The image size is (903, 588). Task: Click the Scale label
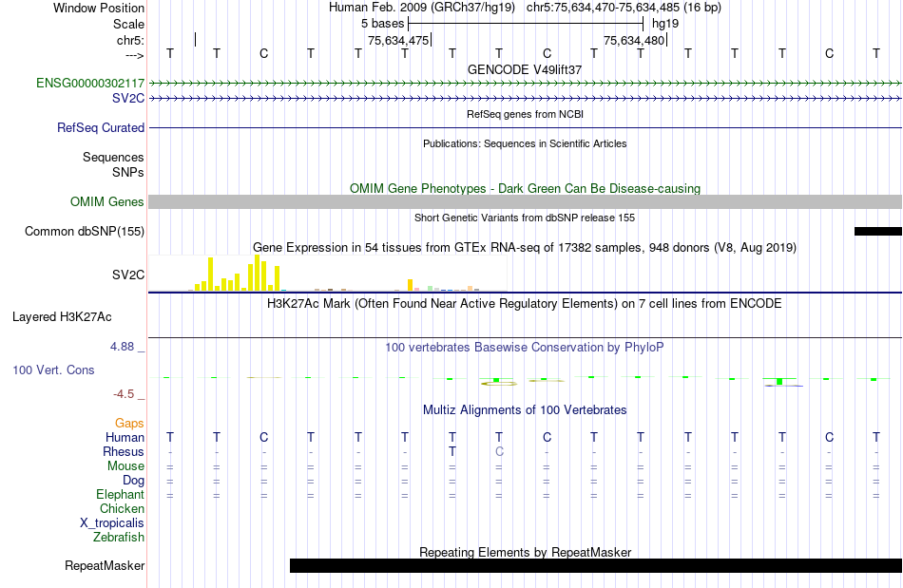point(128,24)
